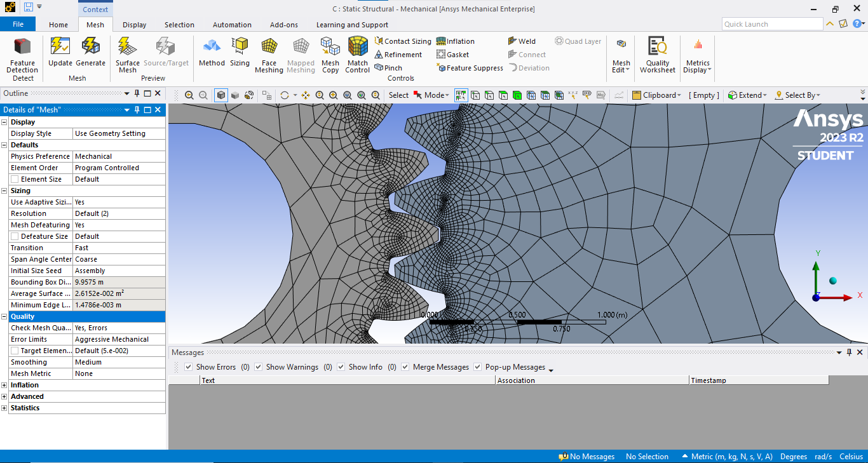868x463 pixels.
Task: Open the Clipboard dropdown
Action: tap(656, 95)
